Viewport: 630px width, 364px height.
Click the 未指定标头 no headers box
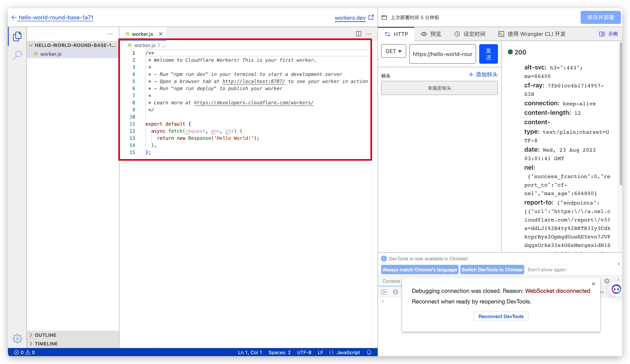439,88
